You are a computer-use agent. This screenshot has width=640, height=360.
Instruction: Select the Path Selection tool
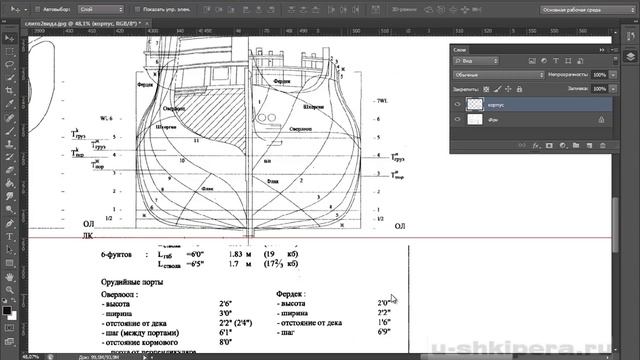(9, 249)
